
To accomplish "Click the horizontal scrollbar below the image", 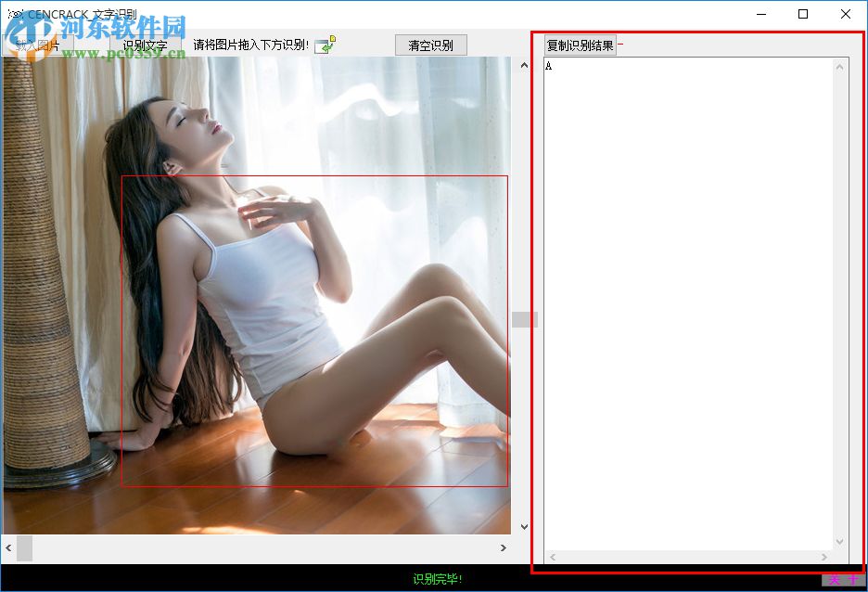I will (260, 548).
